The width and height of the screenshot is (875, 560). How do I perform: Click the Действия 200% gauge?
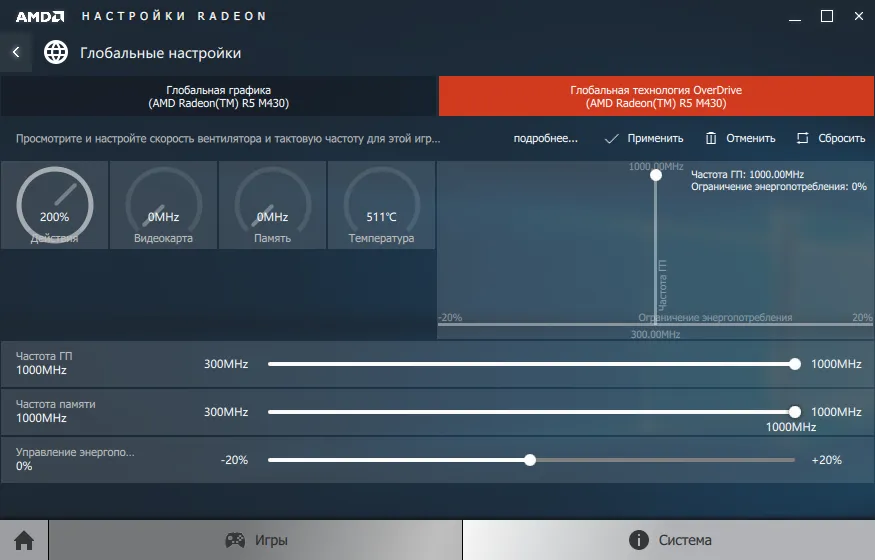(x=55, y=206)
